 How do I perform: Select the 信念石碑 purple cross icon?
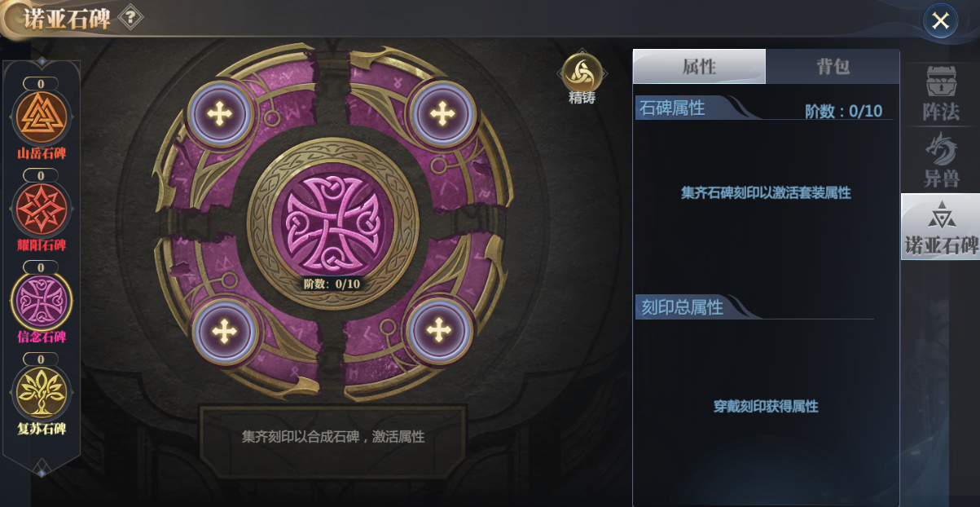tap(41, 301)
